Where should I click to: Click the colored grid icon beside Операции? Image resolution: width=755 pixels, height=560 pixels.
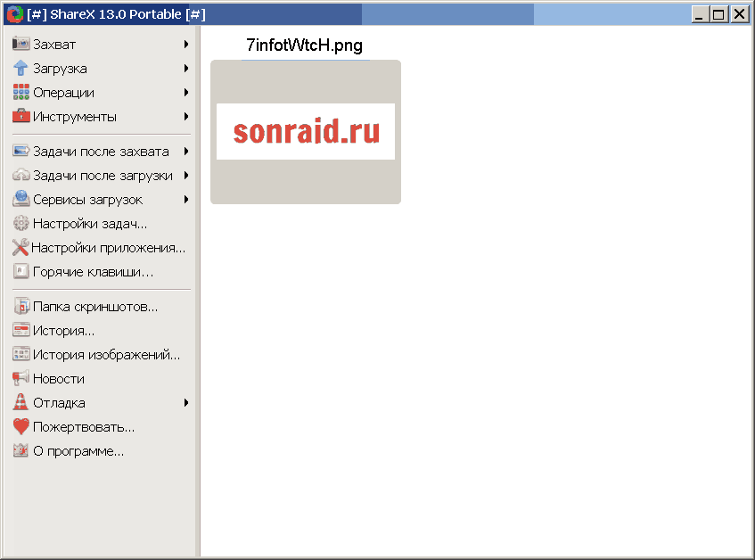pyautogui.click(x=21, y=92)
